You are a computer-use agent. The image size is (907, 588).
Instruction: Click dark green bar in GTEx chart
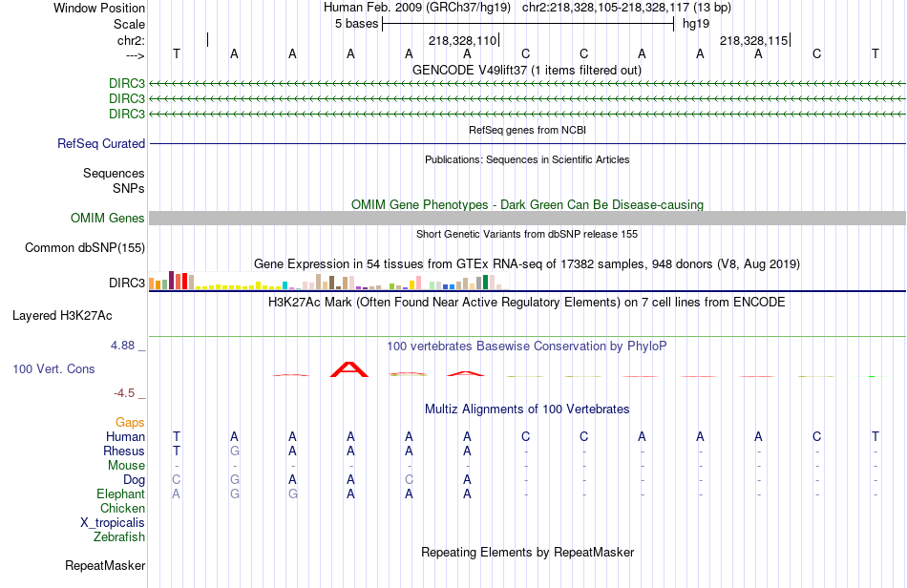pyautogui.click(x=485, y=283)
